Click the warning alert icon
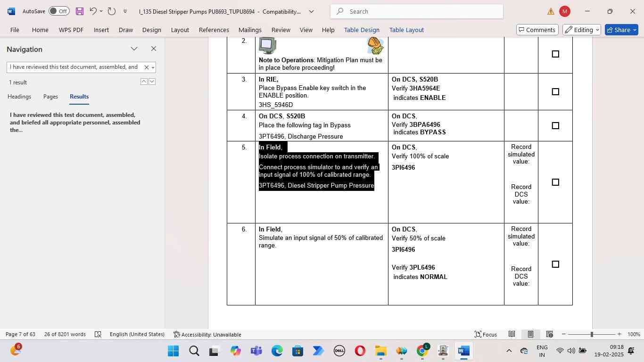Viewport: 644px width, 362px height. click(x=551, y=11)
